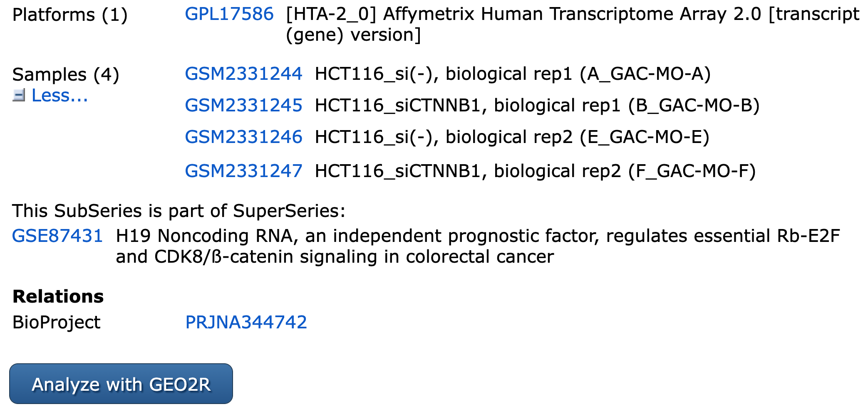The width and height of the screenshot is (868, 414).
Task: Click the Less... link
Action: [60, 95]
